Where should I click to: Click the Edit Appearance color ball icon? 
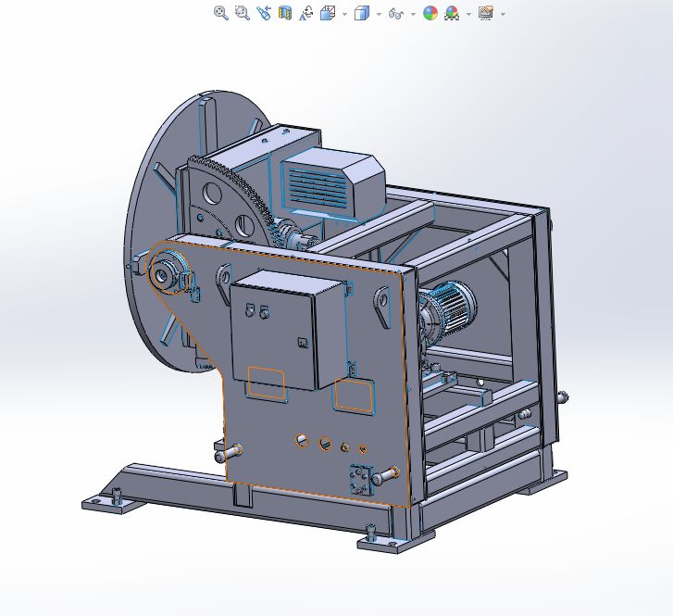coord(430,13)
